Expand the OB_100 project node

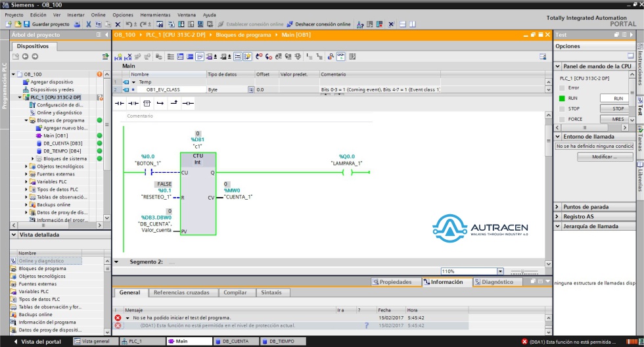coord(13,74)
